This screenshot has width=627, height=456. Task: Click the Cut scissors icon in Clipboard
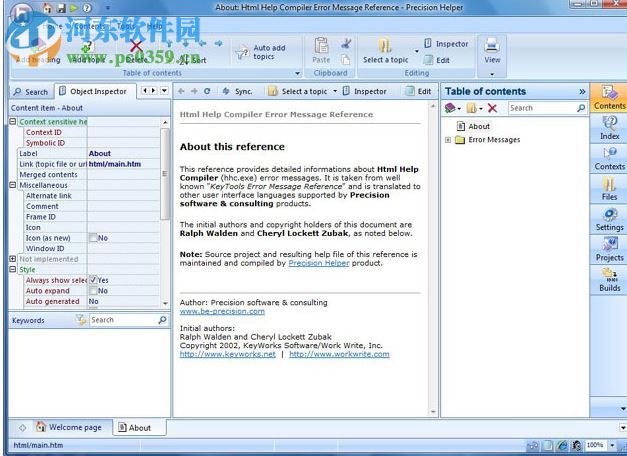pos(346,44)
